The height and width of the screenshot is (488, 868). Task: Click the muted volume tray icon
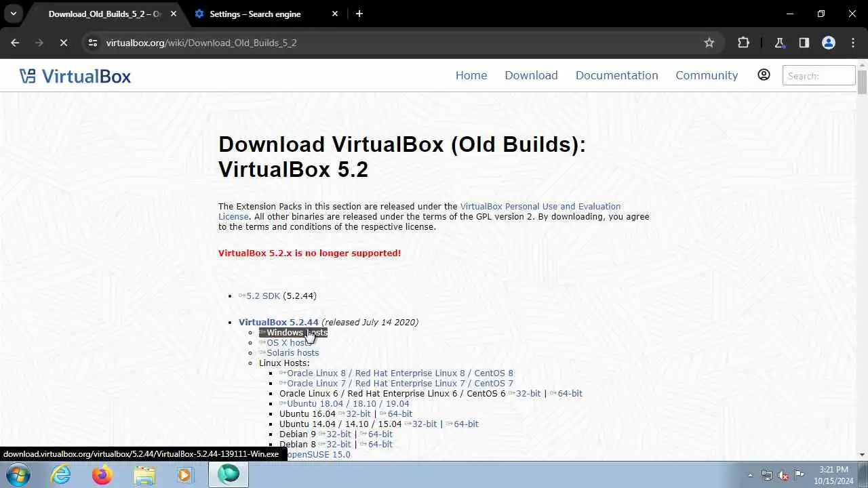(783, 475)
